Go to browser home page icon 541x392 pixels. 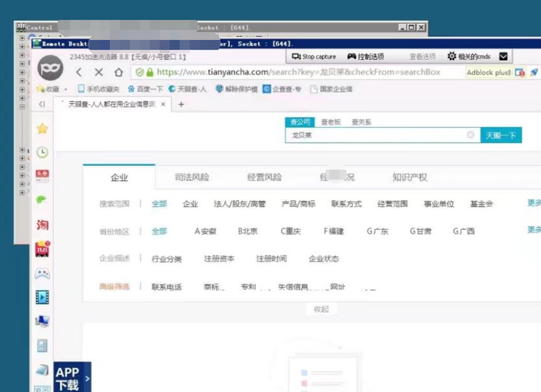pyautogui.click(x=119, y=72)
